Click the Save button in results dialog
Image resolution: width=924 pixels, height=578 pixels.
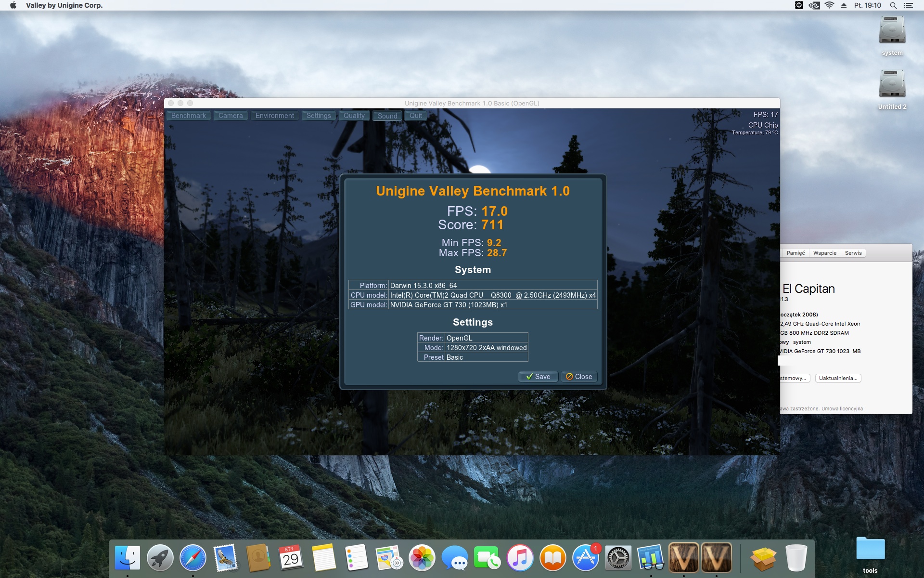pyautogui.click(x=538, y=377)
